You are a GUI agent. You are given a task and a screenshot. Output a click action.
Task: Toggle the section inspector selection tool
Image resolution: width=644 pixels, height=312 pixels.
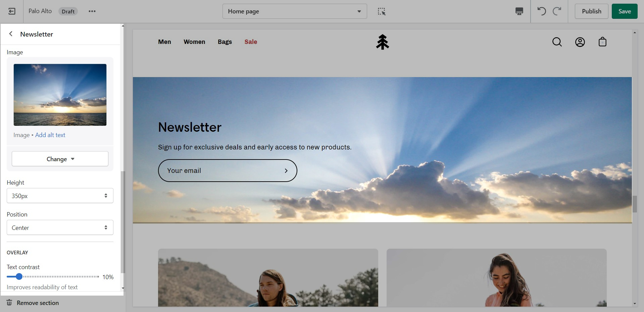[382, 11]
